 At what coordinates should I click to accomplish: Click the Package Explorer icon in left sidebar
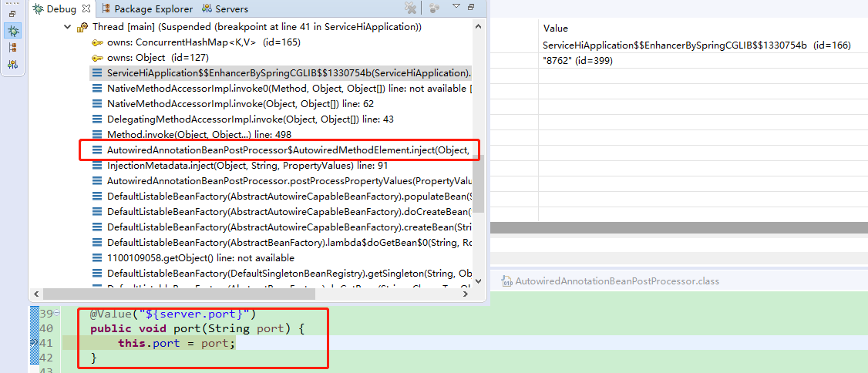pos(13,48)
